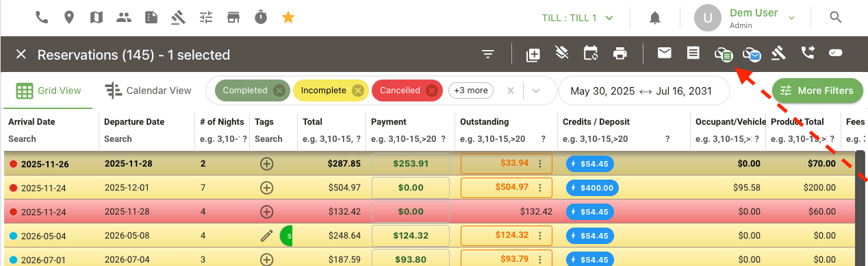
Task: Add a tag to the 2025-11-26 row
Action: [x=267, y=164]
